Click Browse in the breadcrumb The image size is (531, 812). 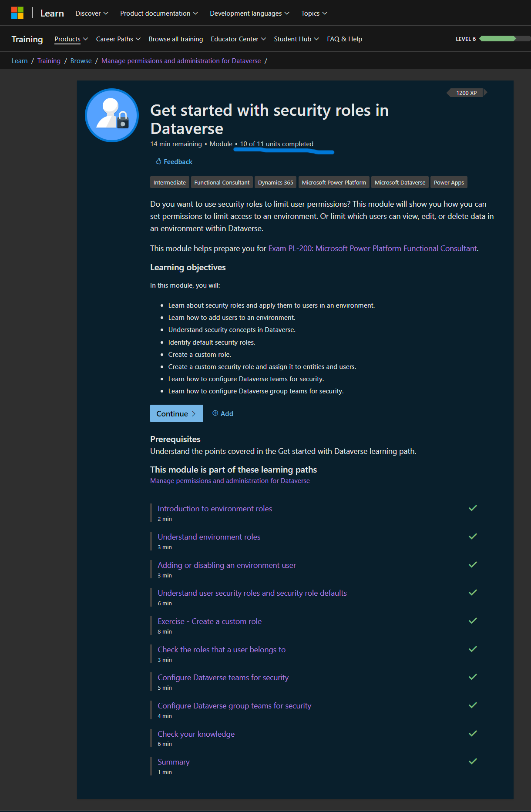pyautogui.click(x=81, y=61)
